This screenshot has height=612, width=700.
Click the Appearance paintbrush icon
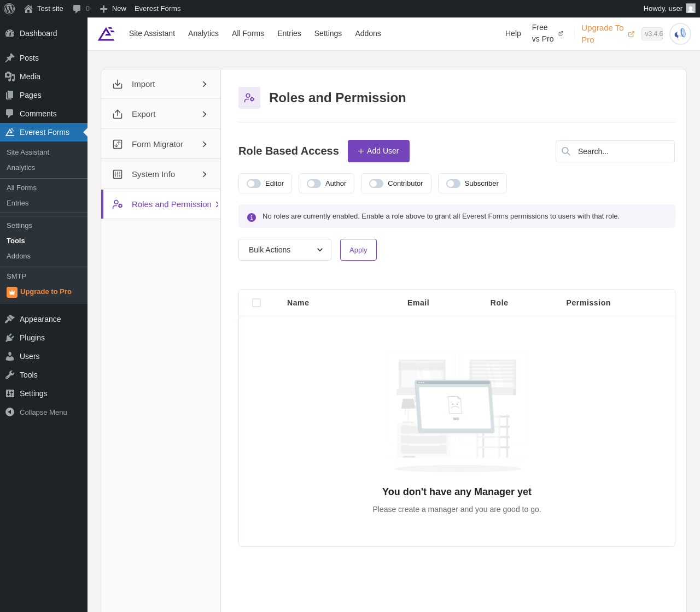(10, 319)
